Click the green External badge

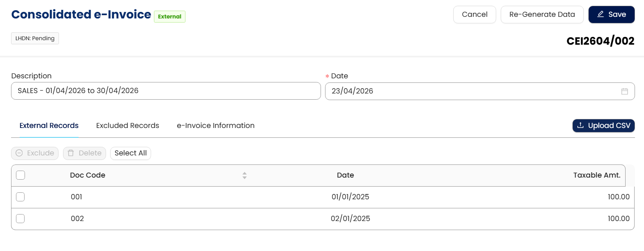(x=169, y=17)
